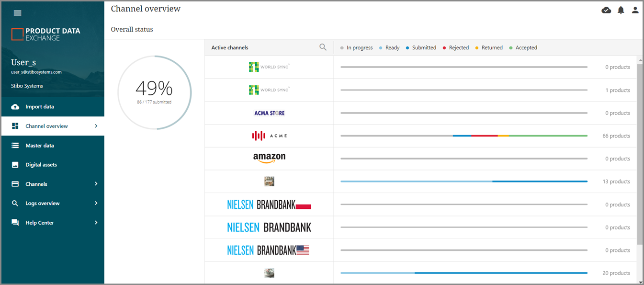Select the Master data menu item
Viewport: 644px width, 285px height.
click(40, 146)
